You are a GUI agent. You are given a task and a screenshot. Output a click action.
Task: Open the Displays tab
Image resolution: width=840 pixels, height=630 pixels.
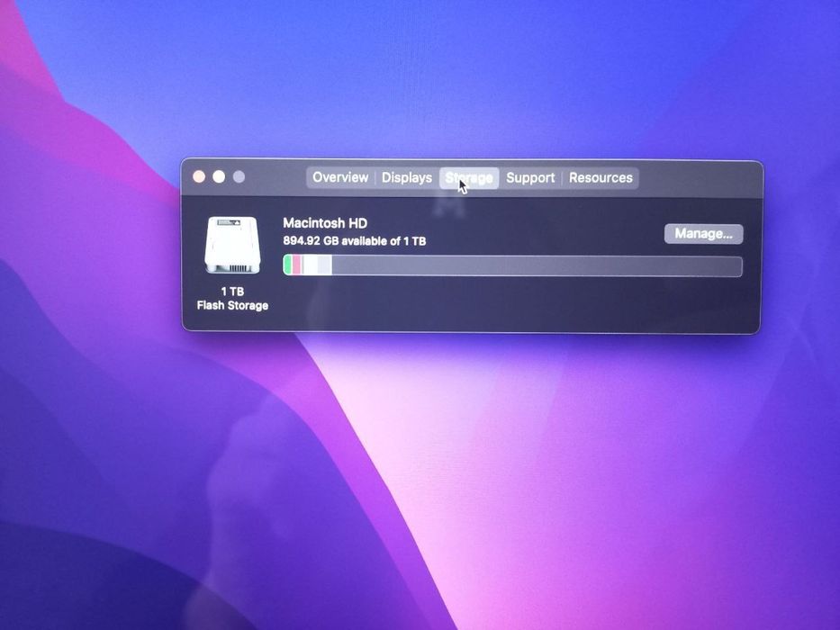407,178
